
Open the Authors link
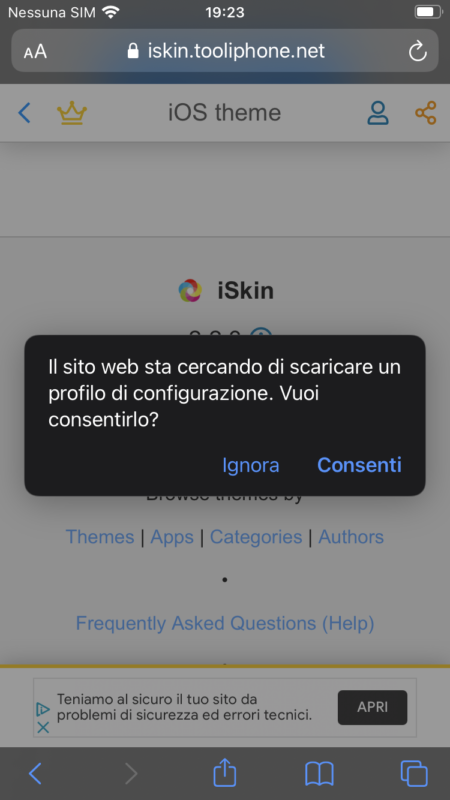tap(351, 537)
